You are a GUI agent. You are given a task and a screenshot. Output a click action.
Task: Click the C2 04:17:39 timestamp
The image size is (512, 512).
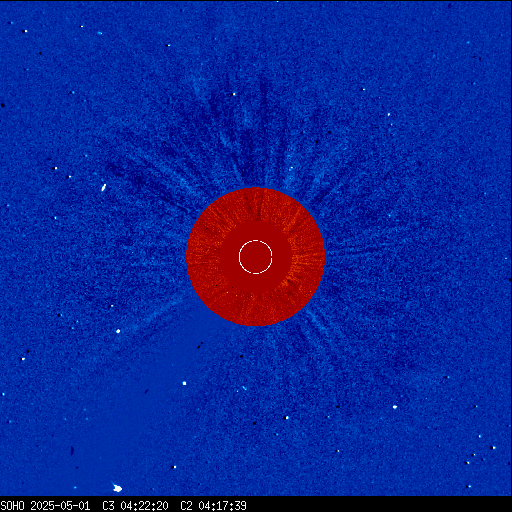pyautogui.click(x=213, y=506)
